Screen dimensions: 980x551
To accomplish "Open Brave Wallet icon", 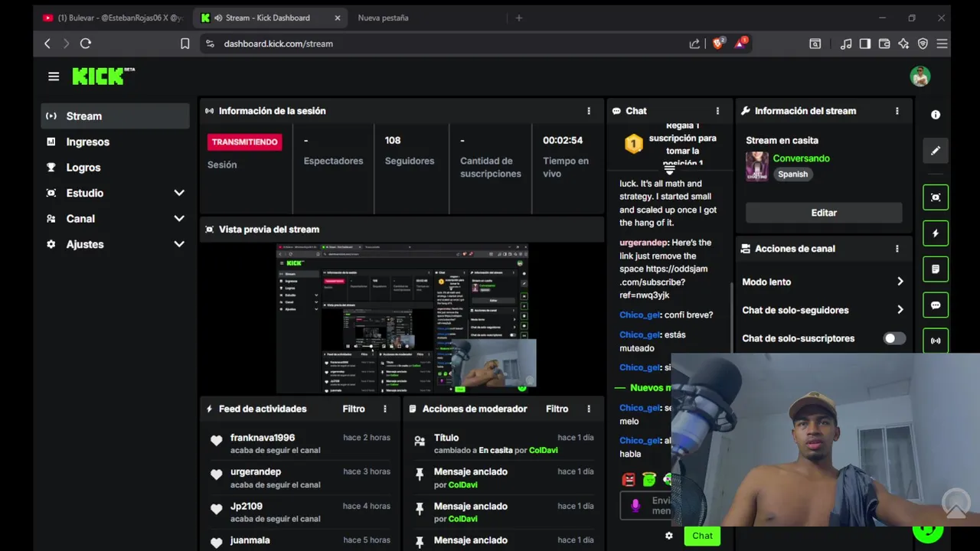I will coord(884,44).
